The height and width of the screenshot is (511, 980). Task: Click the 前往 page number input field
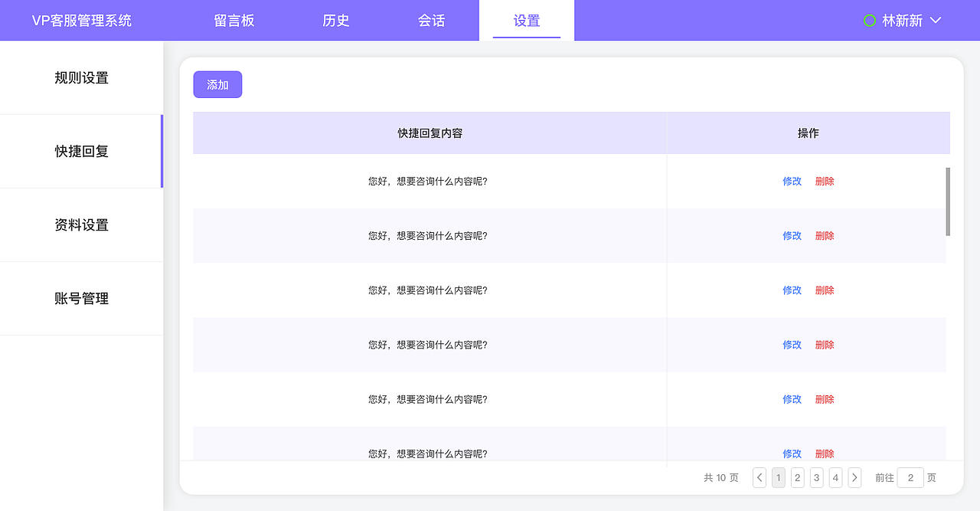910,477
